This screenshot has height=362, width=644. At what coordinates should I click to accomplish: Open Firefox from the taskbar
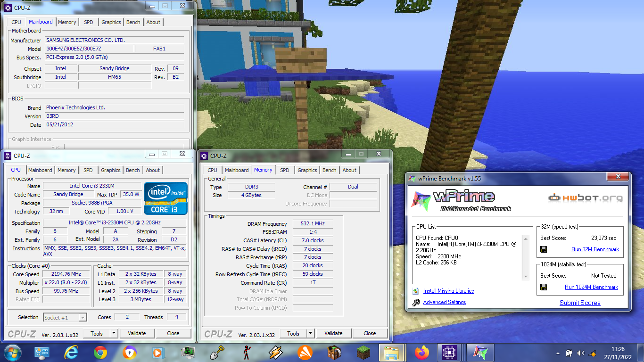click(x=422, y=353)
